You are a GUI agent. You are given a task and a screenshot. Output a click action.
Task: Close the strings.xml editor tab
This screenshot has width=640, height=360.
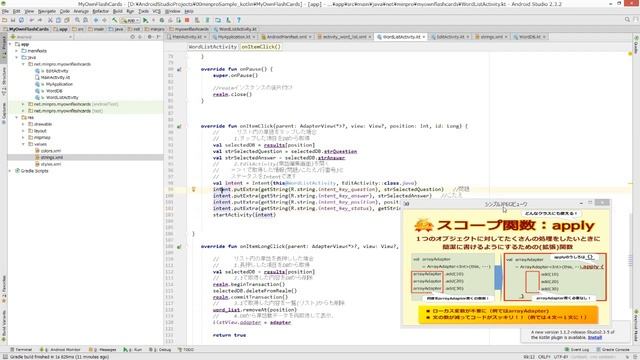(x=506, y=37)
